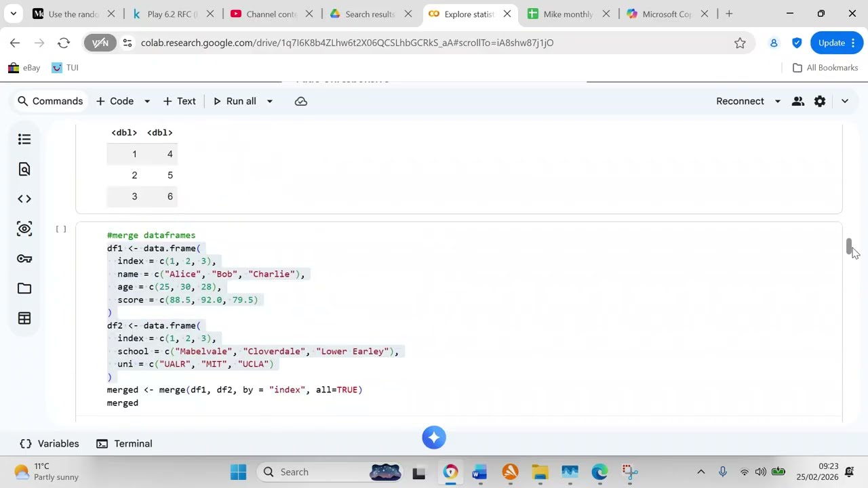Reload the Colab page
Screen dimensions: 868x488
point(64,43)
